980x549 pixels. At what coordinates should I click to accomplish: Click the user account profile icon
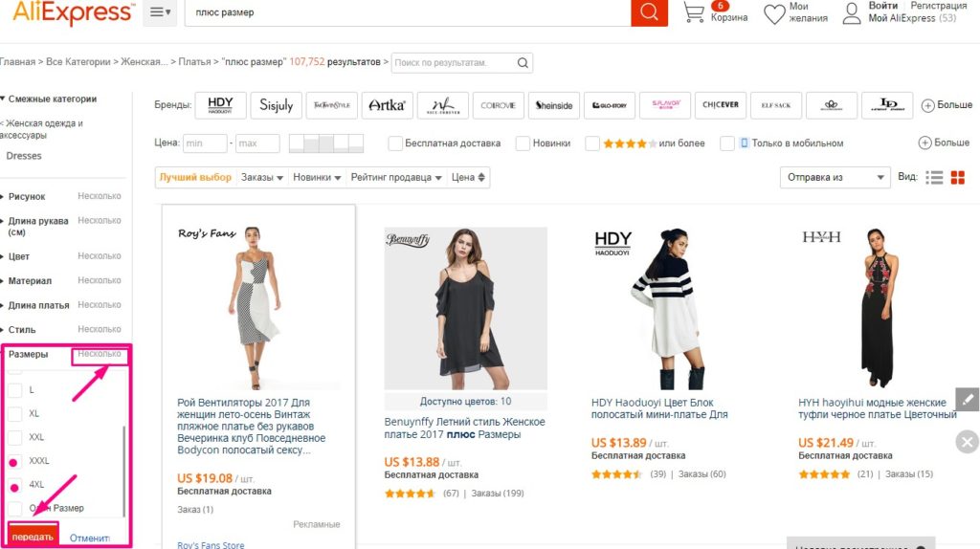pos(852,13)
